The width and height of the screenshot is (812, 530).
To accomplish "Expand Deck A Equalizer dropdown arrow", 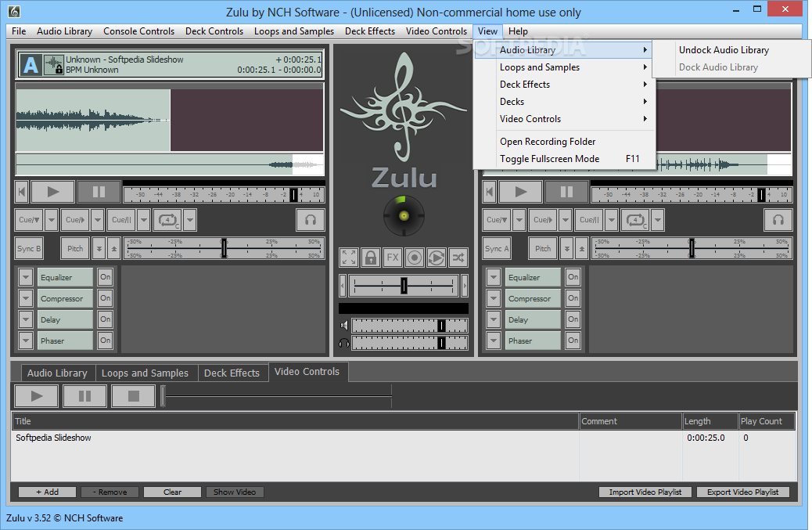I will pos(26,277).
